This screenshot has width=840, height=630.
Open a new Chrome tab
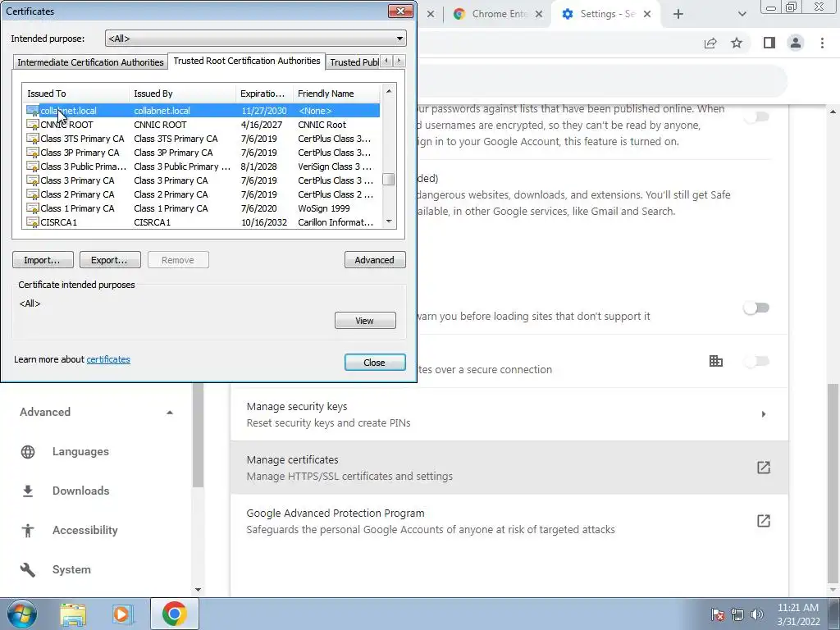click(678, 14)
